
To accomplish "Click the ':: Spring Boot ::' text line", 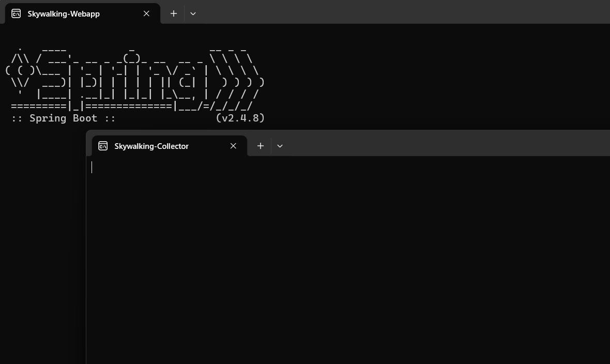I will point(64,118).
